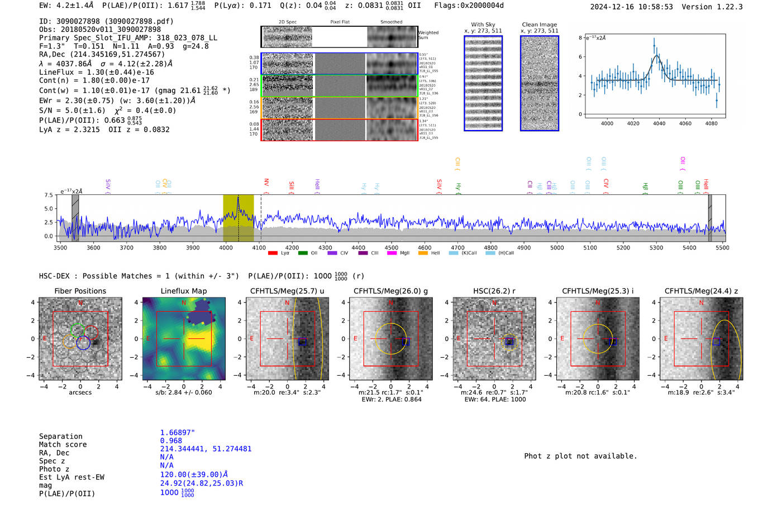Click the red Lyα legend swatch

coord(273,253)
